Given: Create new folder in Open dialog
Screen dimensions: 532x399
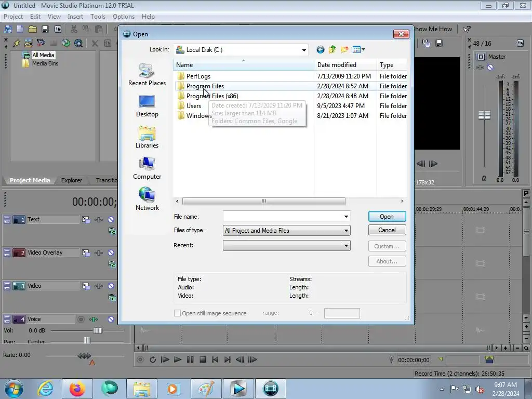Looking at the screenshot, I should coord(344,49).
